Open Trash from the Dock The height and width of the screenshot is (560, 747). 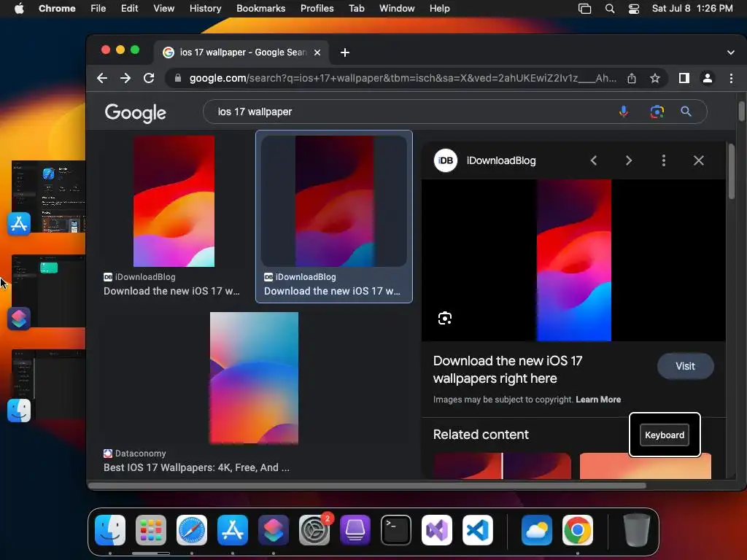tap(636, 530)
